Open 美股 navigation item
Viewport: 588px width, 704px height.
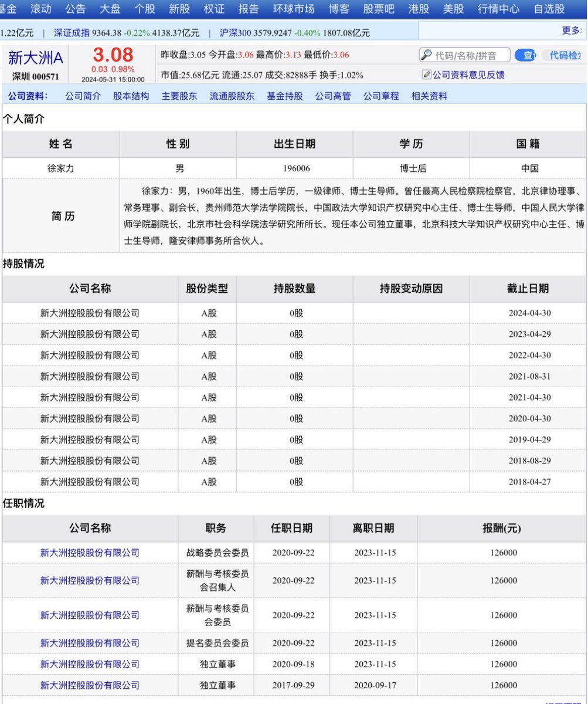click(453, 9)
